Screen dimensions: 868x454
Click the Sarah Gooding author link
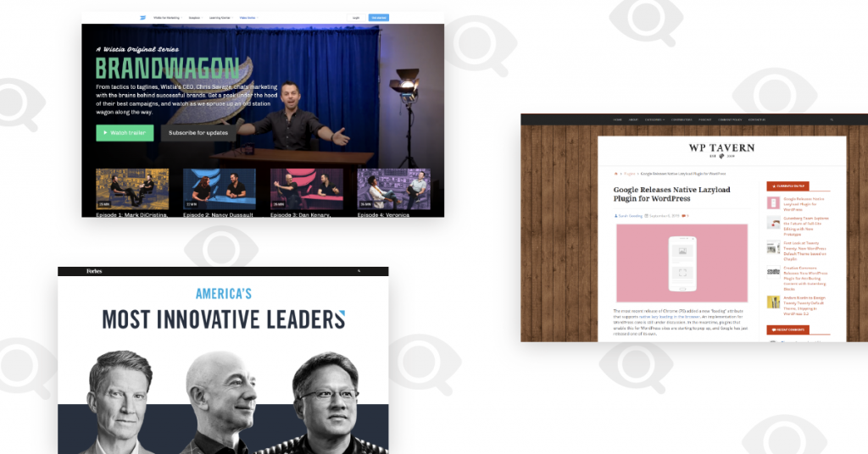[x=629, y=216]
